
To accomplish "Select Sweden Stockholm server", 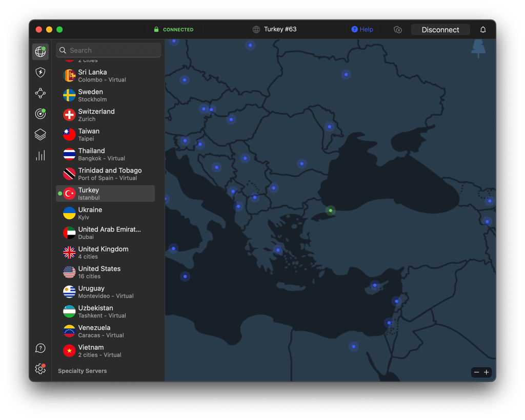I will 106,95.
